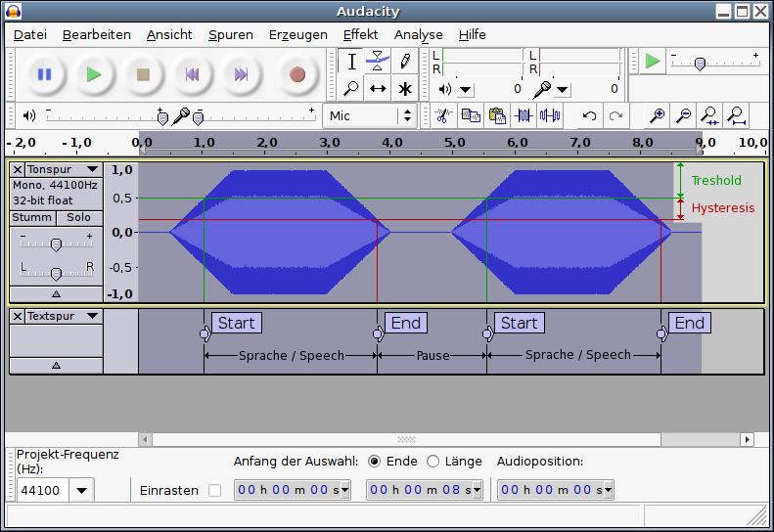Viewport: 774px width, 532px height.
Task: Click horizontal scrollbar right arrow
Action: [x=747, y=439]
